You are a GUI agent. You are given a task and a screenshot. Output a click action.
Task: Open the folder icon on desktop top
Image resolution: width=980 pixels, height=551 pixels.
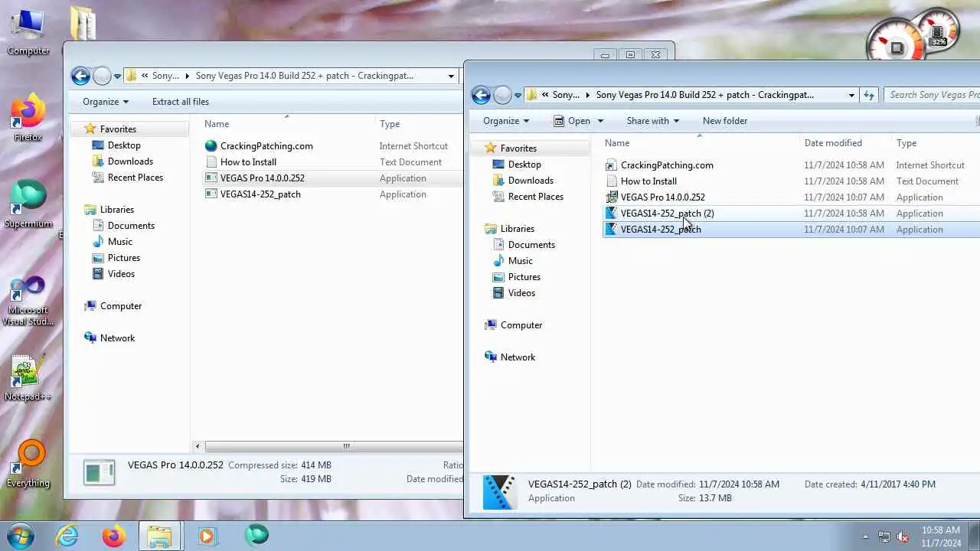coord(83,23)
